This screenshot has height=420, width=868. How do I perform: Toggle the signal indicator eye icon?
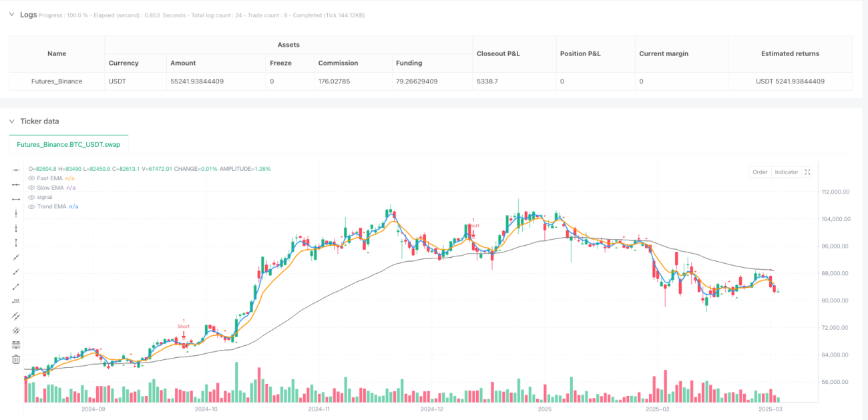coord(31,197)
